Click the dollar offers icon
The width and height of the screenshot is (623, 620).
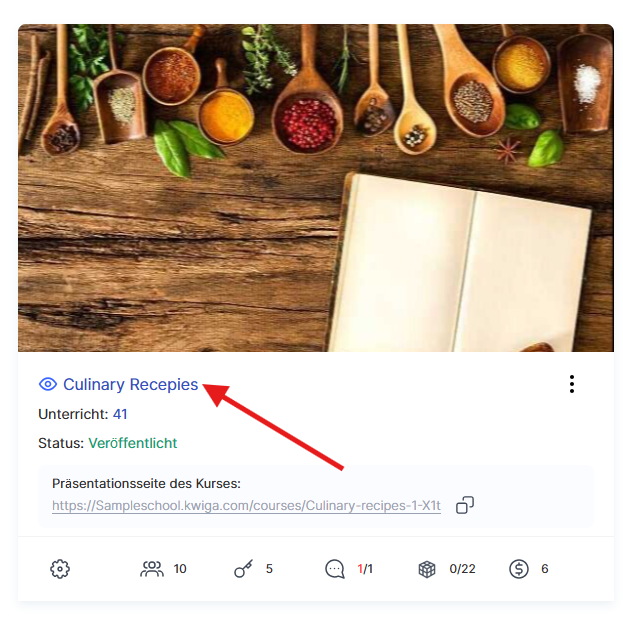519,569
